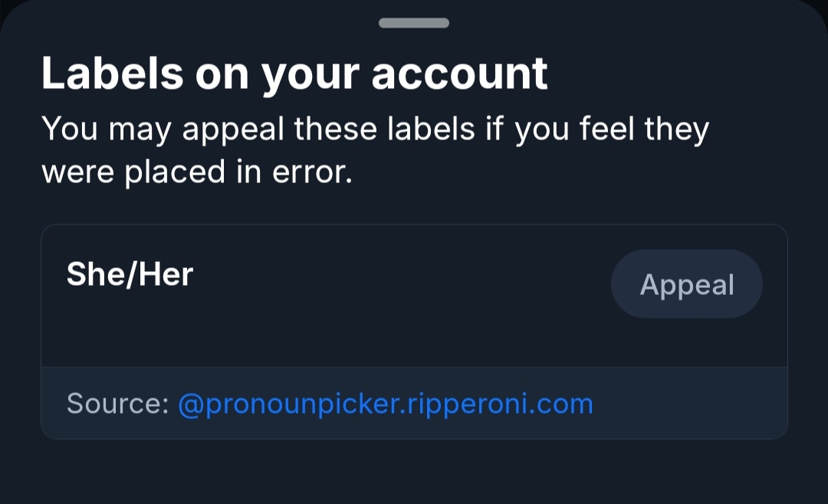Click the word "account" in the title
The width and height of the screenshot is (828, 504).
[459, 74]
